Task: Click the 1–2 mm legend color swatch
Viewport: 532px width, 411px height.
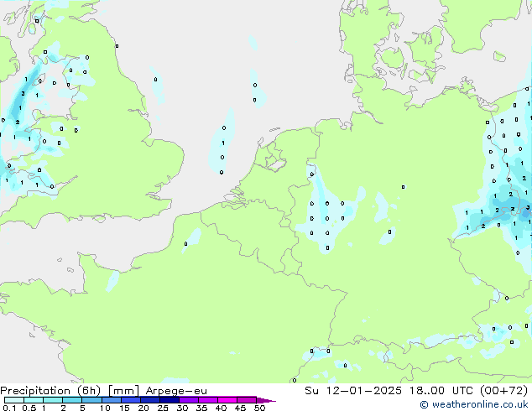Action: pos(53,400)
